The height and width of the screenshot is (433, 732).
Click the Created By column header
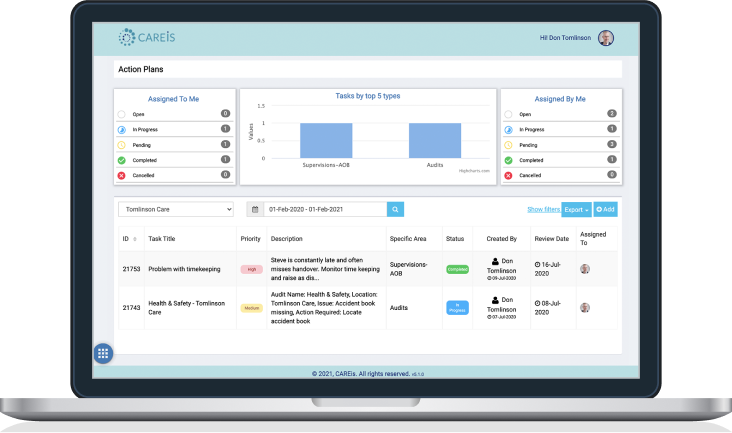click(501, 239)
